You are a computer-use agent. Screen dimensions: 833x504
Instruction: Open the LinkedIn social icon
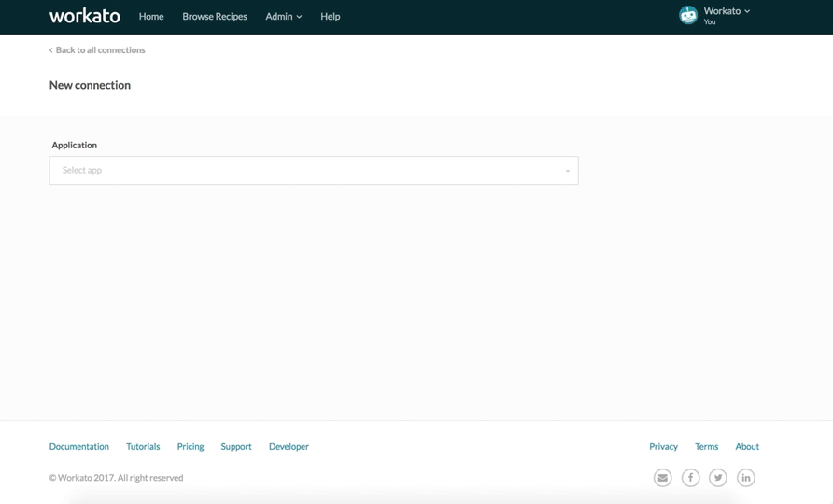pos(746,478)
